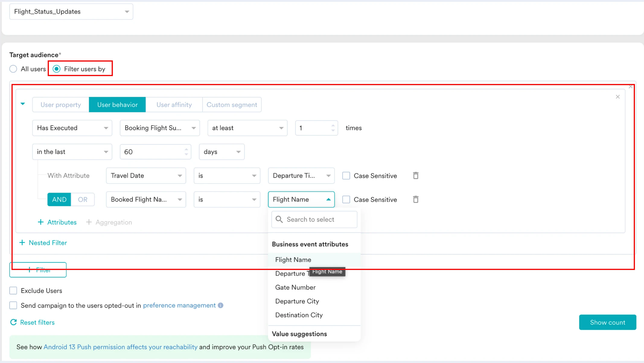Expand the Flight_Status_Updates dropdown

click(x=71, y=11)
